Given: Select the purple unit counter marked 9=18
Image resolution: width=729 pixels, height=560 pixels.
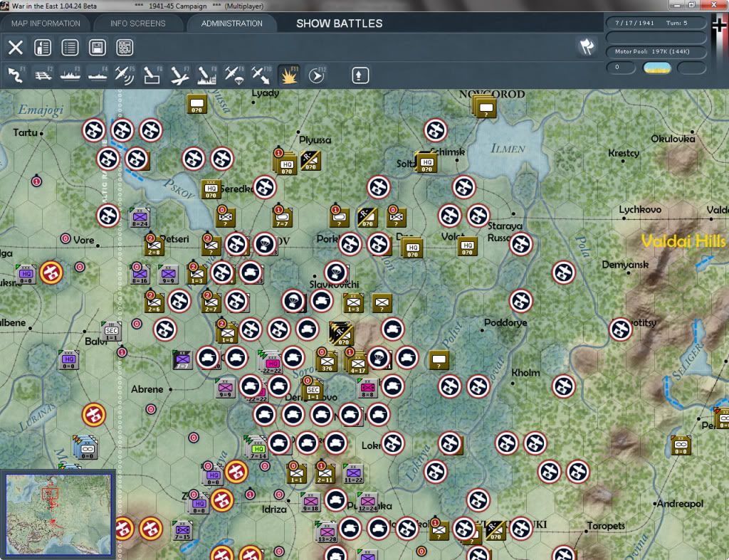Looking at the screenshot, I should click(310, 502).
